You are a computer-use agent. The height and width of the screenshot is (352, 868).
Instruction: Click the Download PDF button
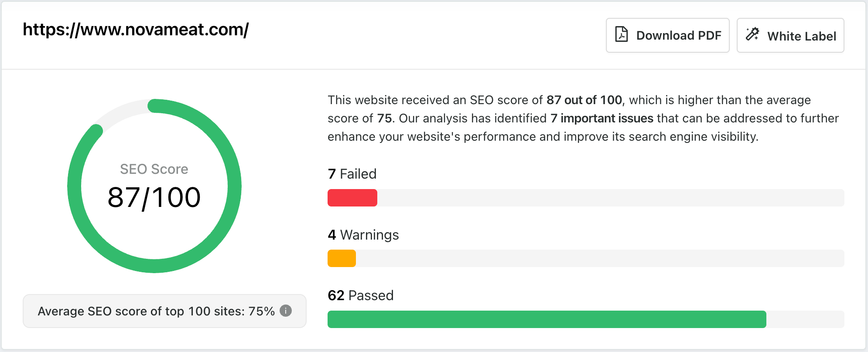coord(667,35)
